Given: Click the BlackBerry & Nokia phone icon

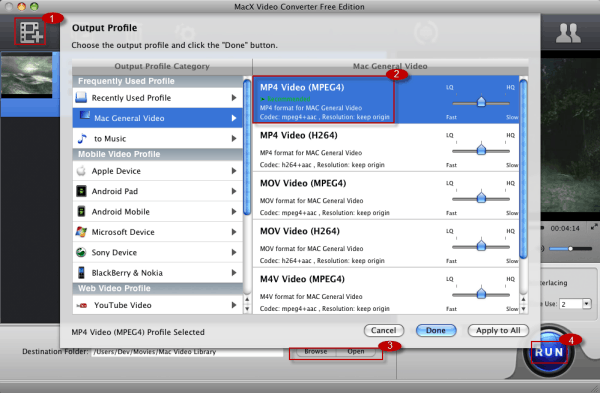Looking at the screenshot, I should [81, 272].
